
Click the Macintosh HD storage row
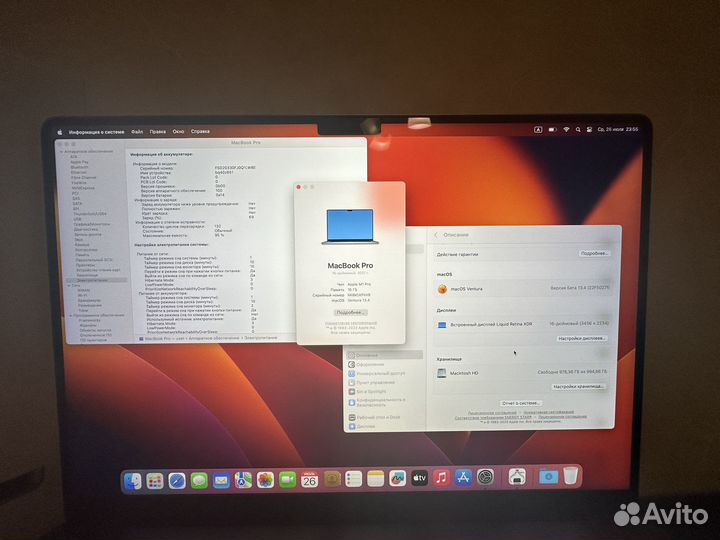tap(523, 373)
